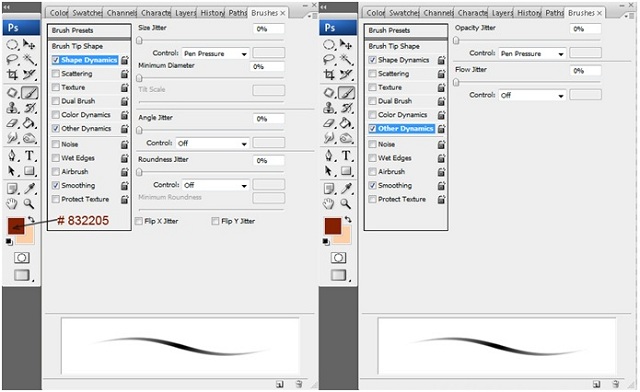The height and width of the screenshot is (392, 640).
Task: Open Brush Presets in left panel
Action: point(89,31)
